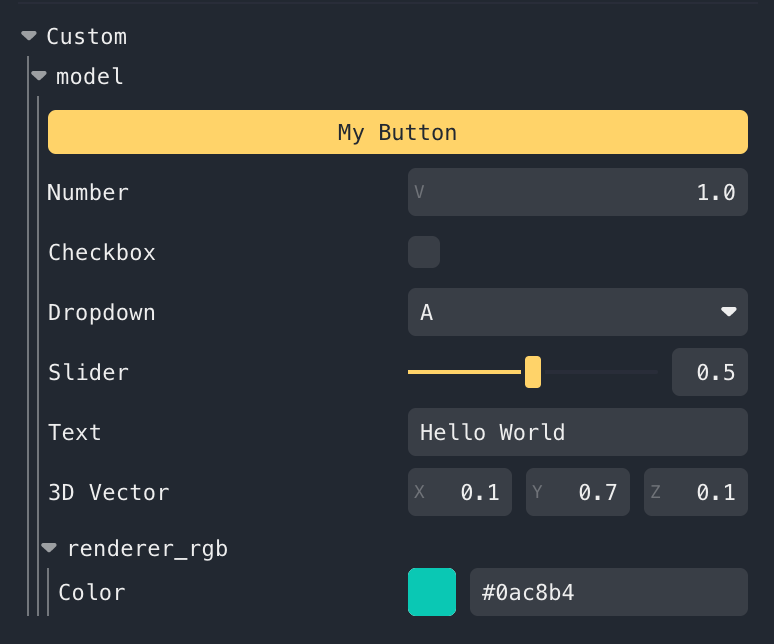Open the teal Color swatch picker
The height and width of the screenshot is (644, 774).
pyautogui.click(x=432, y=592)
